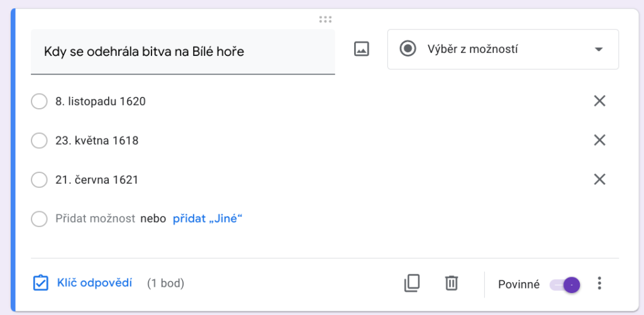This screenshot has width=644, height=315.
Task: Click the dropdown arrow of question type
Action: (x=598, y=49)
